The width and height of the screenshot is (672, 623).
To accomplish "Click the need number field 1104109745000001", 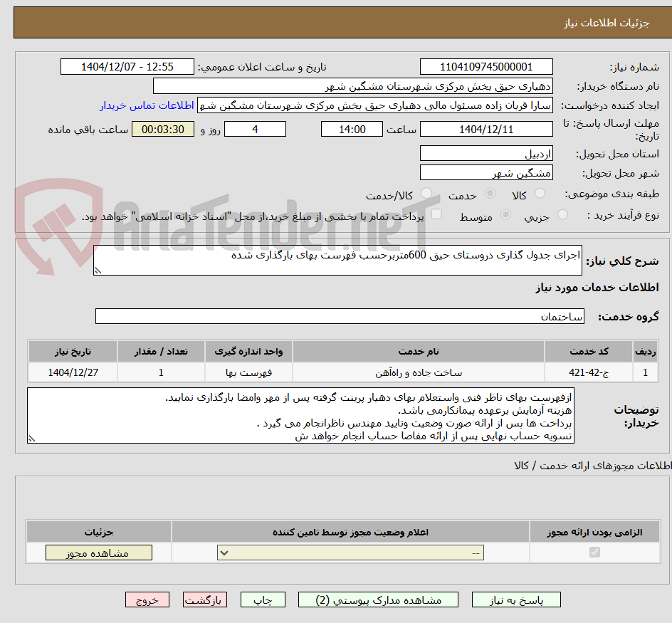I will (x=486, y=67).
